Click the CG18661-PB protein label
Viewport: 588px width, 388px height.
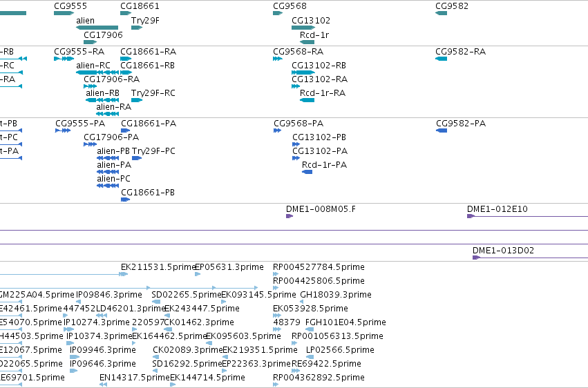pos(148,193)
